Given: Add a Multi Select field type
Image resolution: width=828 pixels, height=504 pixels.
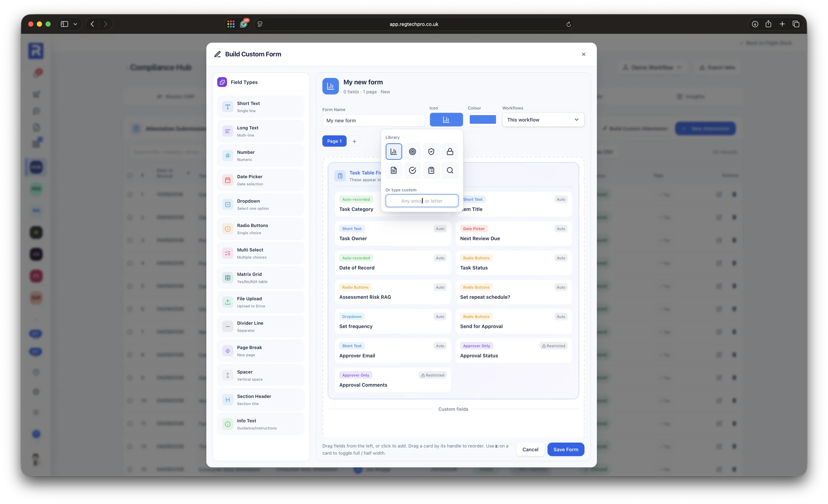Looking at the screenshot, I should pos(261,254).
